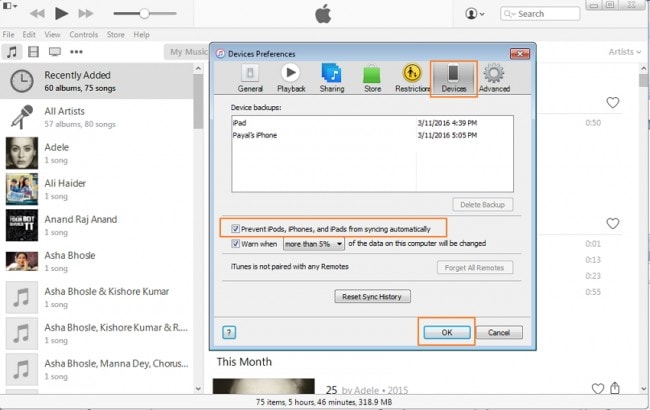
Task: Select Asha Bhosle & Kishore Kumar artist
Action: [97, 297]
